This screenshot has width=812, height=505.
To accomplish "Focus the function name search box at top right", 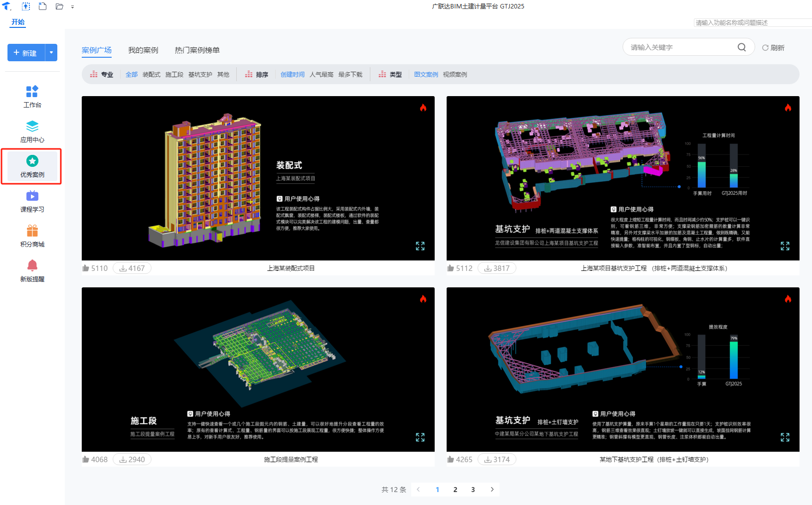I will 753,22.
